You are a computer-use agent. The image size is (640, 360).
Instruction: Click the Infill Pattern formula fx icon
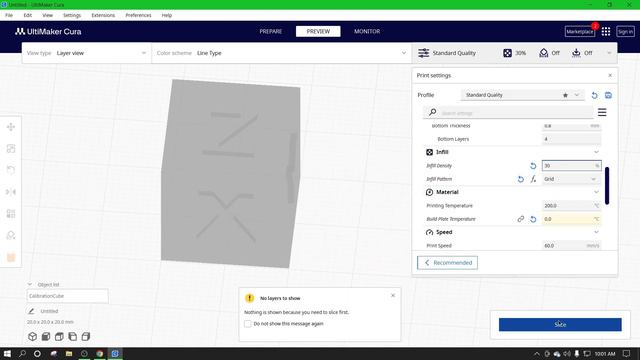click(x=533, y=179)
